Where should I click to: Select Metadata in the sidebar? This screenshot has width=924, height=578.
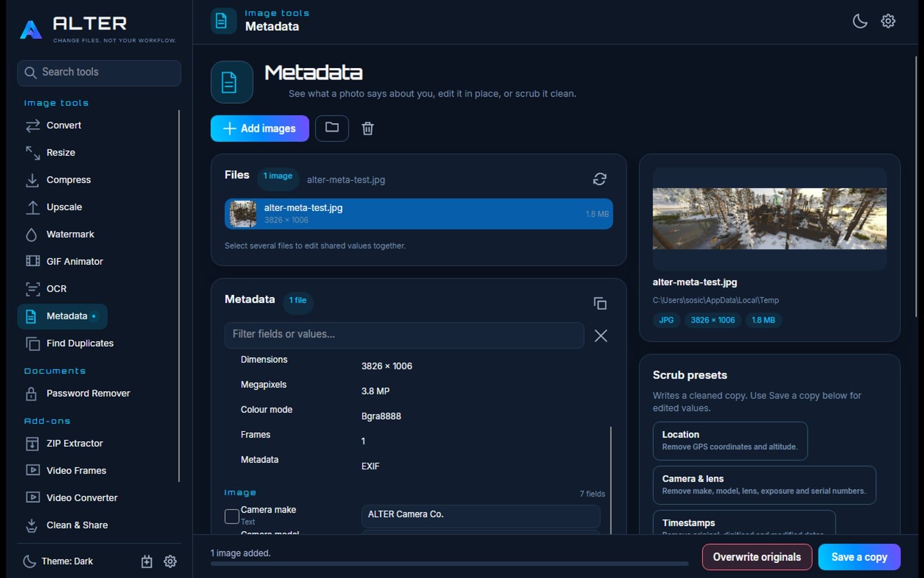click(62, 316)
